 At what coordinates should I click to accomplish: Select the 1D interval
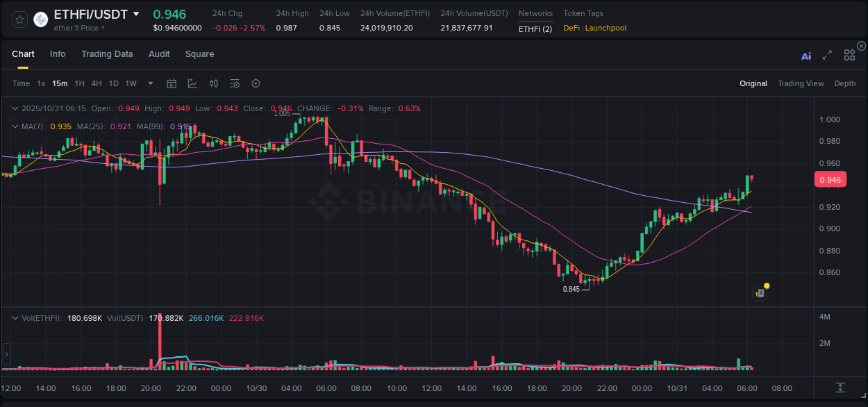pos(113,83)
